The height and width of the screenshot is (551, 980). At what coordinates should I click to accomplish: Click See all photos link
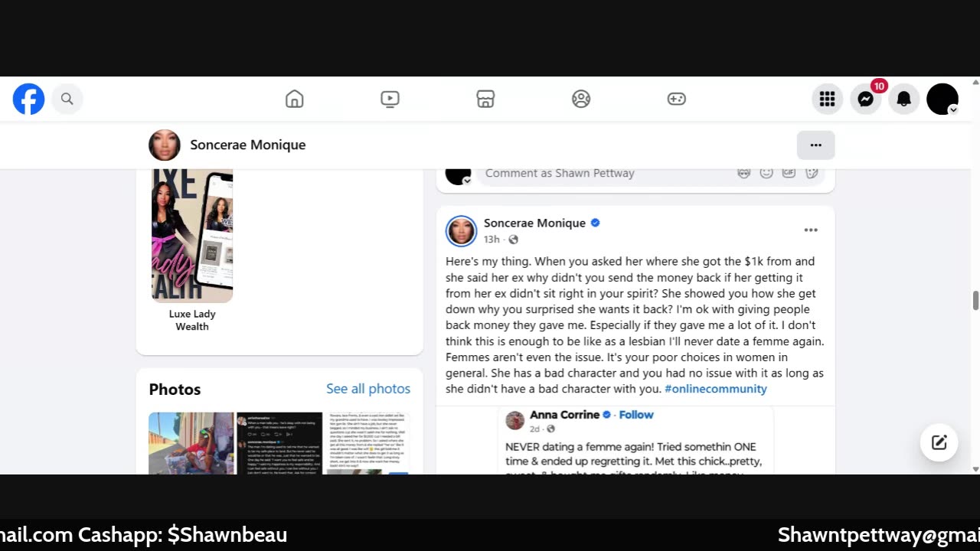pos(368,389)
